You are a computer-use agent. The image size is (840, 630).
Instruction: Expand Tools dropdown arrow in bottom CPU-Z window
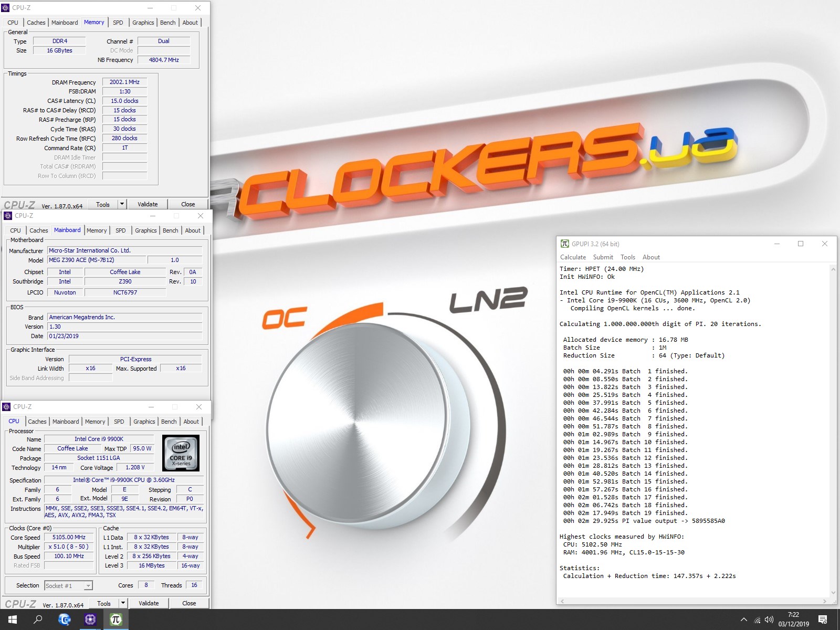tap(123, 603)
